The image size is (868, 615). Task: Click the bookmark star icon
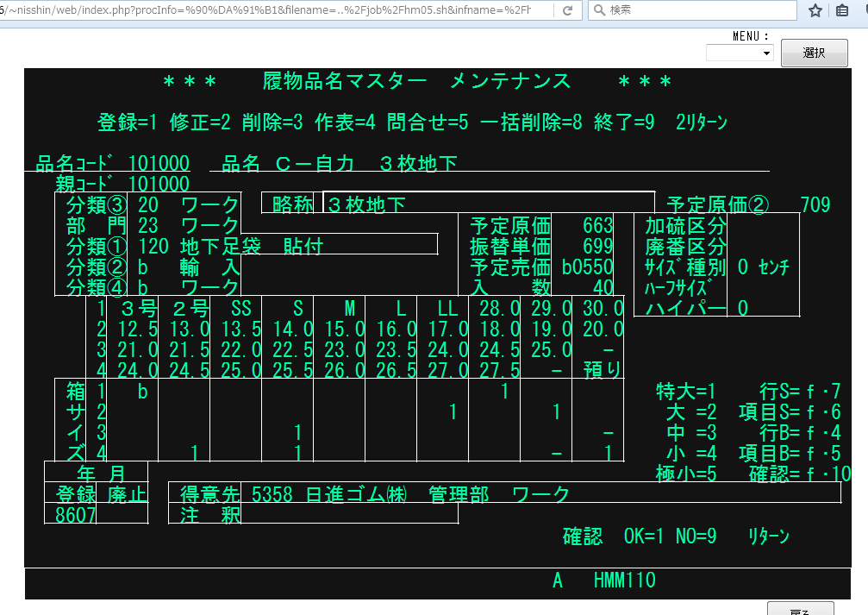coord(815,10)
